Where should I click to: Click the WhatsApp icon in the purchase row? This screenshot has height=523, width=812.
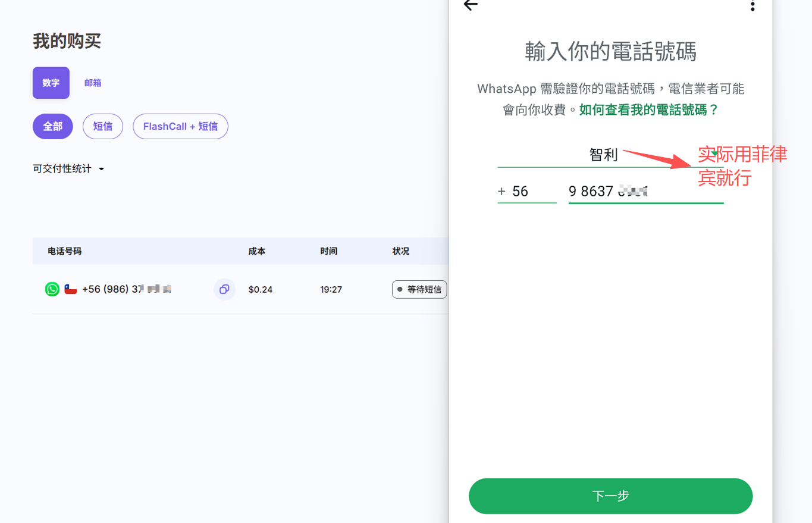coord(52,289)
